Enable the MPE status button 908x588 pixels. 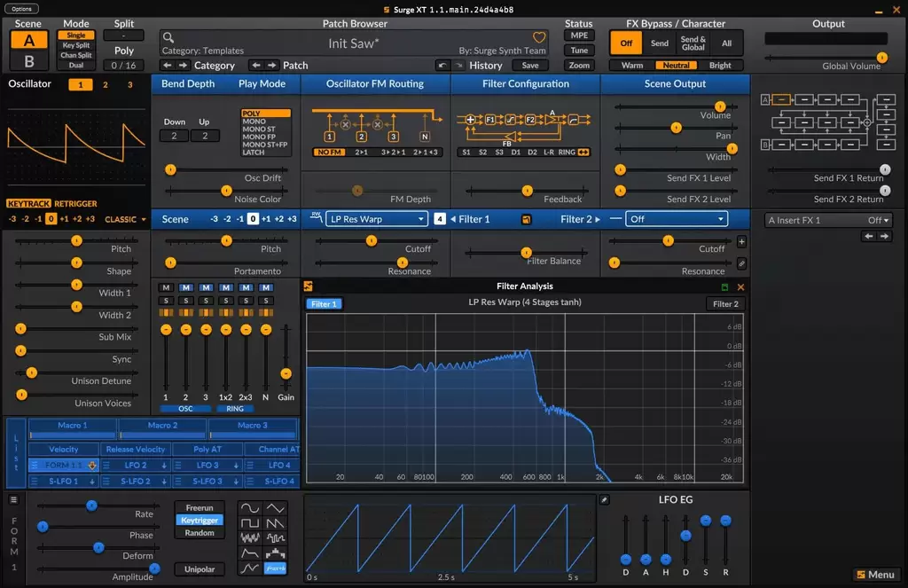pyautogui.click(x=579, y=35)
